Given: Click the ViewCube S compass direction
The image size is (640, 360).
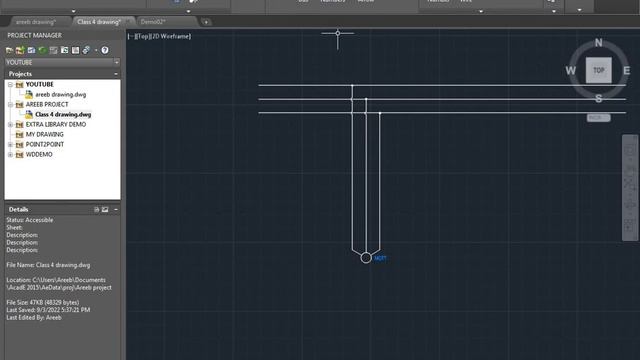Looking at the screenshot, I should tap(598, 99).
